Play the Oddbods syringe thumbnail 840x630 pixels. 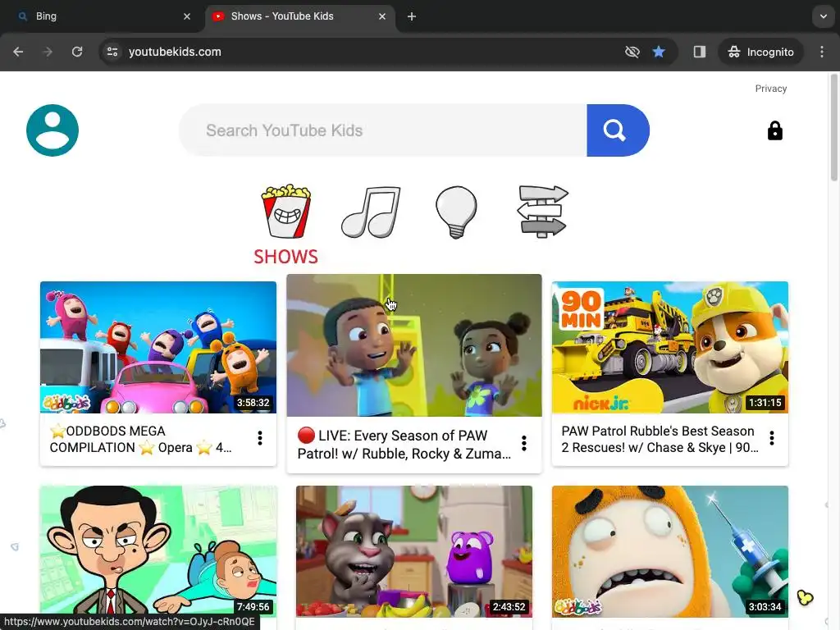669,551
